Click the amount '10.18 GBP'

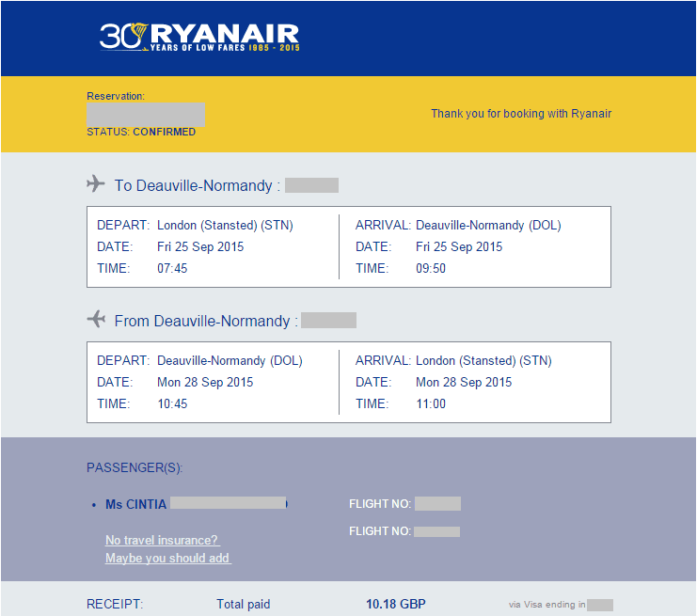396,604
